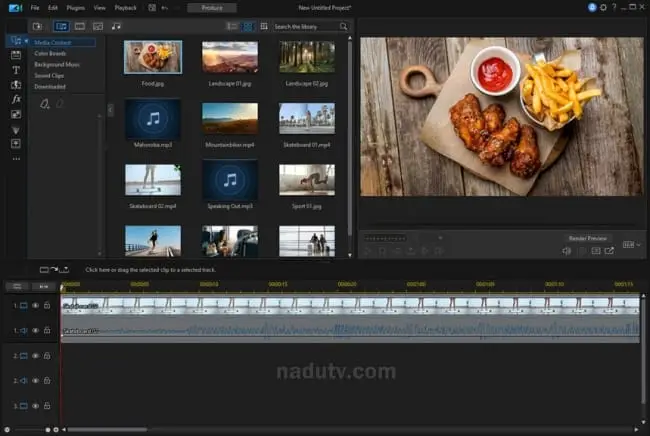Click the Produce button

coord(212,8)
